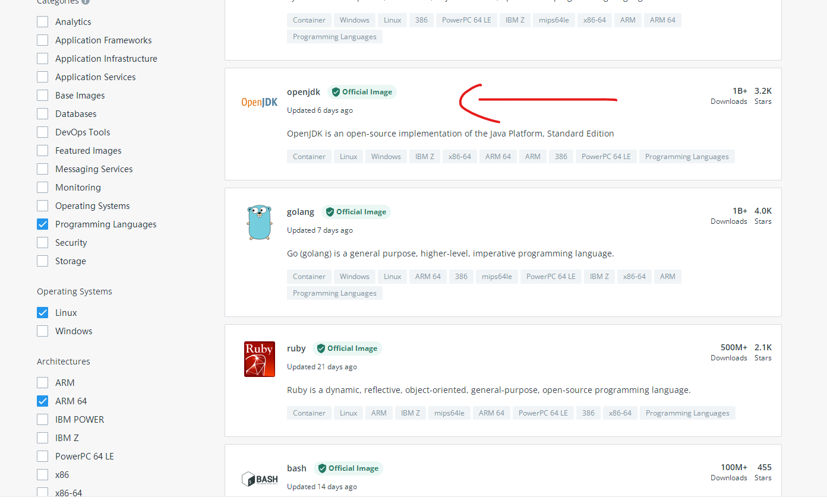Open the bash repository link
The height and width of the screenshot is (504, 827).
pos(296,468)
